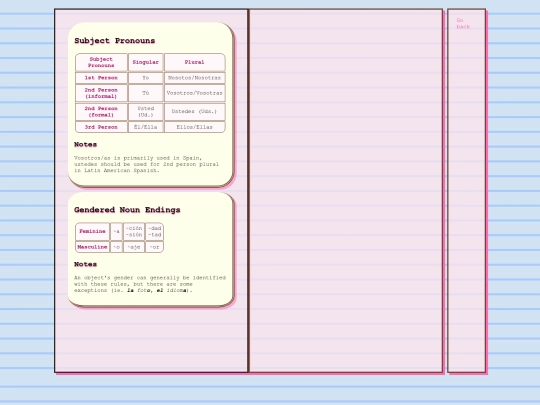
Task: Click the 'Notes' heading under Subject Pronouns
Action: tap(85, 144)
